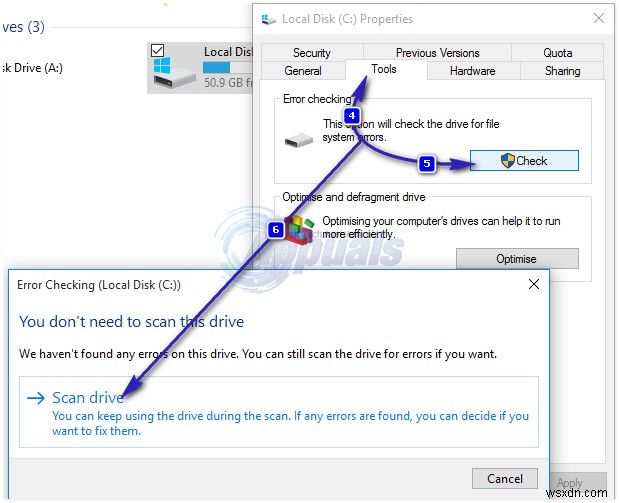Click the defragment blocks icon
The height and width of the screenshot is (503, 619).
(299, 230)
